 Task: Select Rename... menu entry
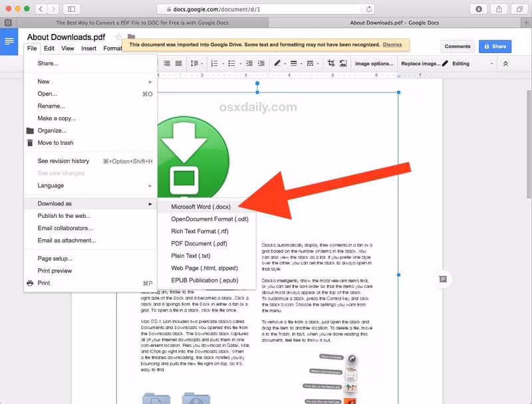(x=90, y=106)
